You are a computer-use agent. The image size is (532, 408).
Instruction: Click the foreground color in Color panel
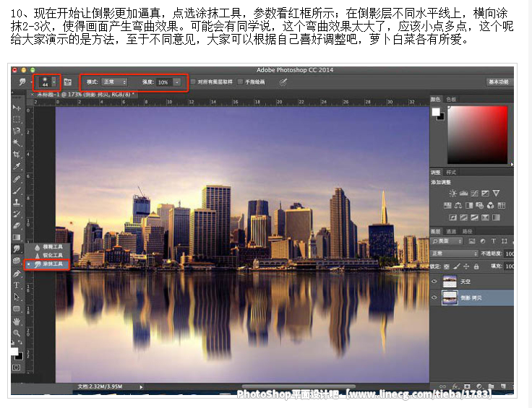tap(436, 112)
